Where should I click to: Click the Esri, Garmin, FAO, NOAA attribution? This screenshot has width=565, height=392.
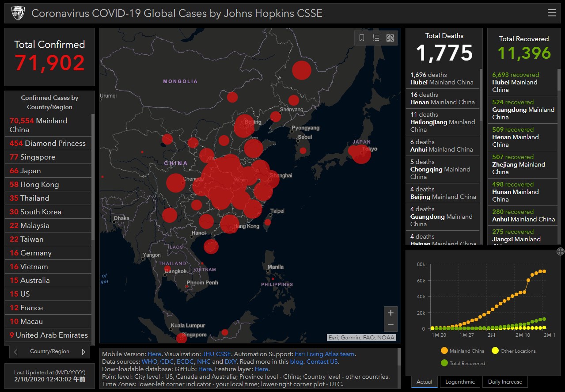click(x=361, y=338)
